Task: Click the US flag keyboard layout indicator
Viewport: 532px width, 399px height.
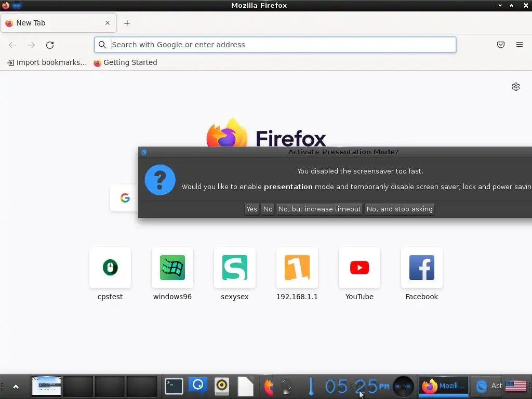Action: (516, 386)
